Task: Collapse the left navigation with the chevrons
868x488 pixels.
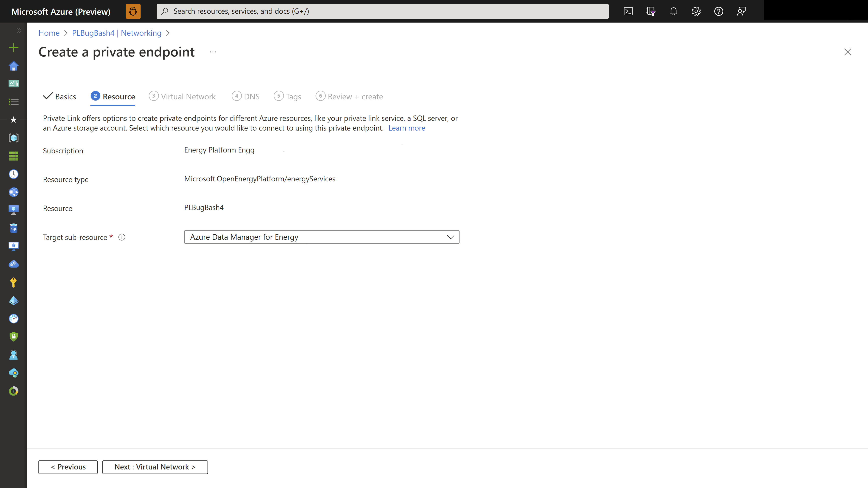Action: point(19,31)
